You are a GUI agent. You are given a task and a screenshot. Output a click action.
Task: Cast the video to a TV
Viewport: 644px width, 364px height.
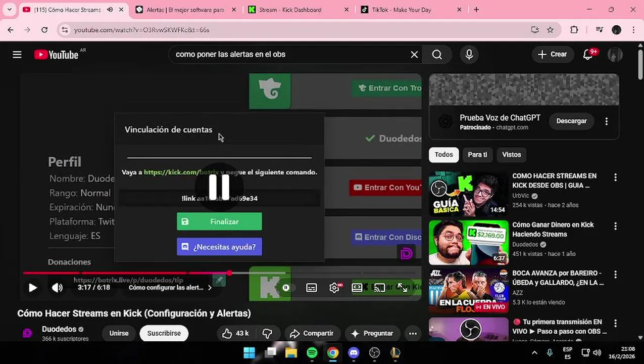pos(380,288)
